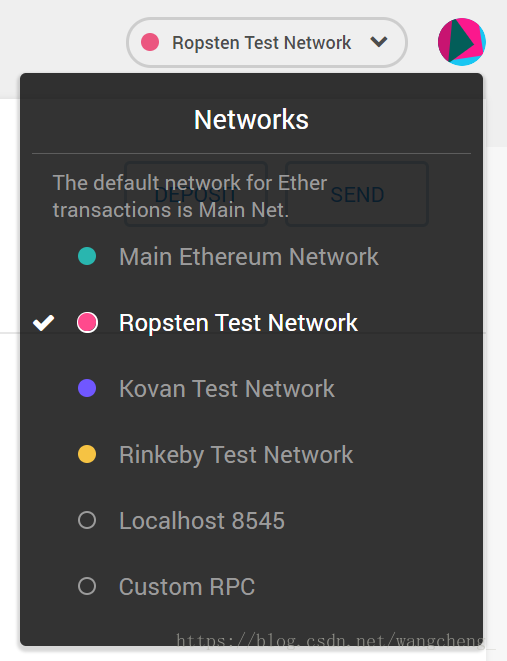Switch to Main Ethereum Network
This screenshot has height=661, width=507.
[249, 257]
